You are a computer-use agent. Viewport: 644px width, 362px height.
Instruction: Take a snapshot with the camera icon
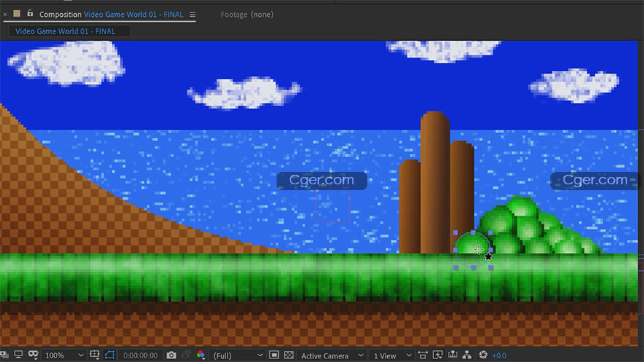point(171,355)
